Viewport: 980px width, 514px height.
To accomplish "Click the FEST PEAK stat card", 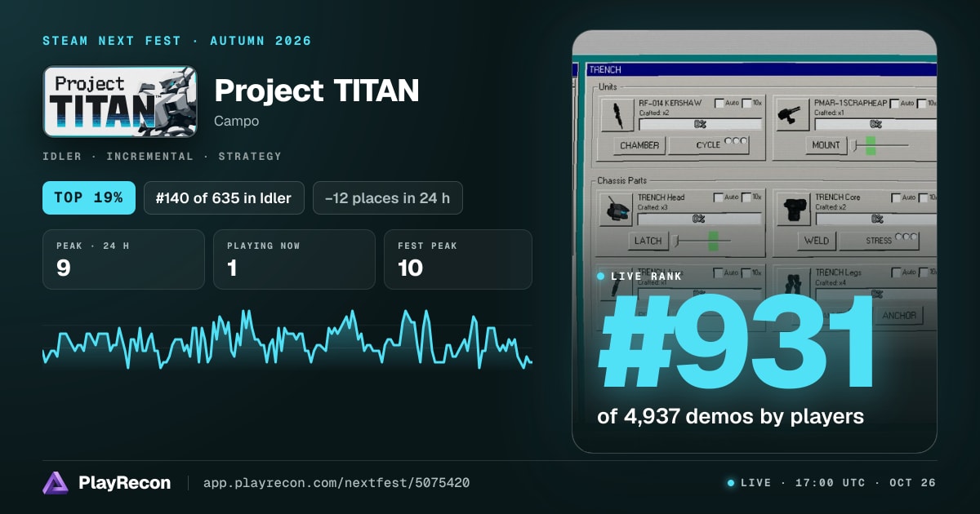I will pos(458,259).
